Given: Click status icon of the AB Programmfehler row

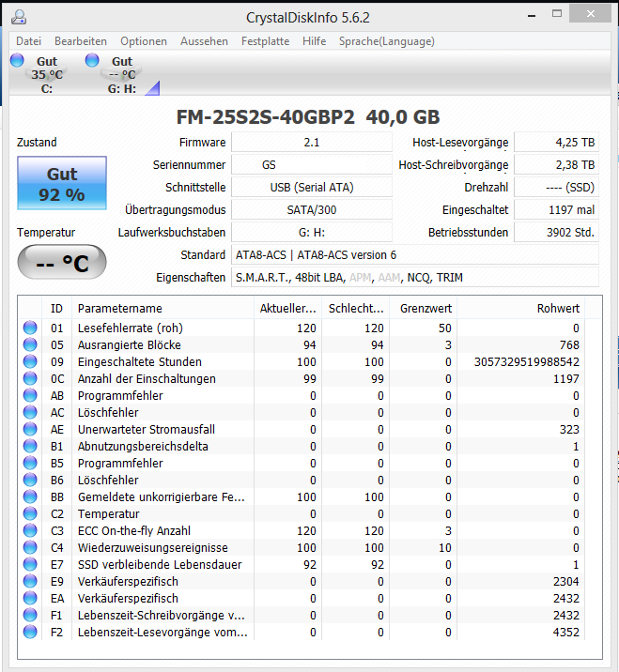Looking at the screenshot, I should click(x=30, y=395).
